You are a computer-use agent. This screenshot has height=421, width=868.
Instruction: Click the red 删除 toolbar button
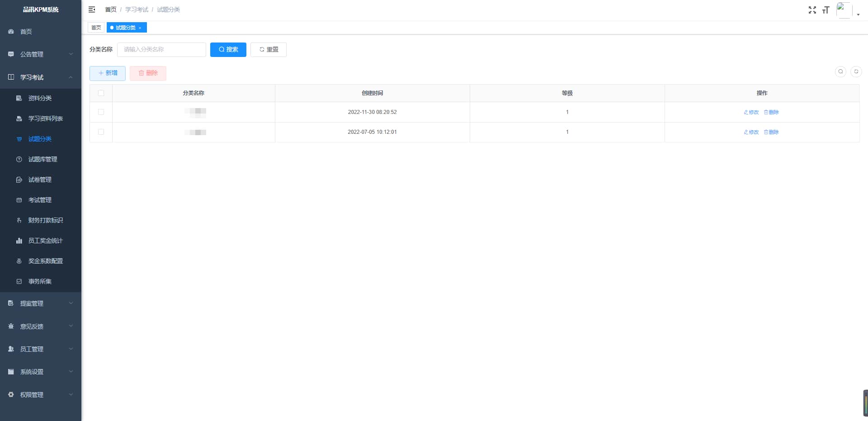[x=148, y=73]
